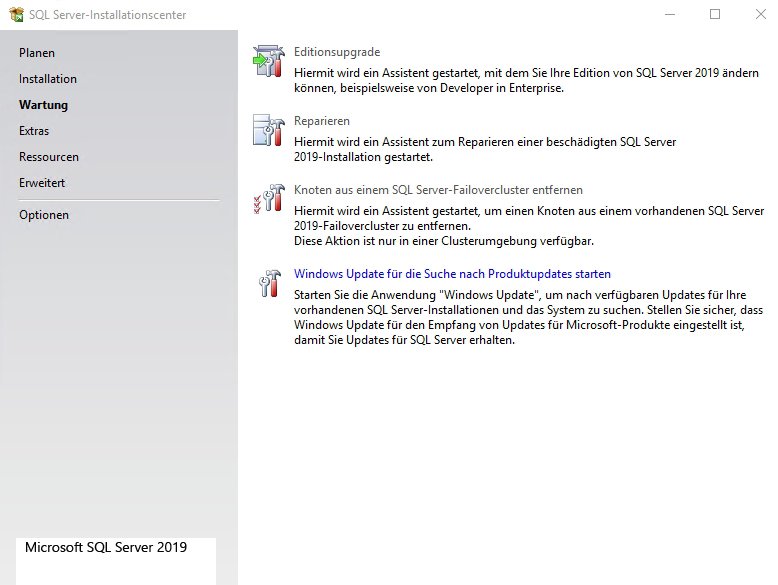Image resolution: width=778 pixels, height=585 pixels.
Task: Select the Wartung sidebar item
Action: [x=44, y=105]
